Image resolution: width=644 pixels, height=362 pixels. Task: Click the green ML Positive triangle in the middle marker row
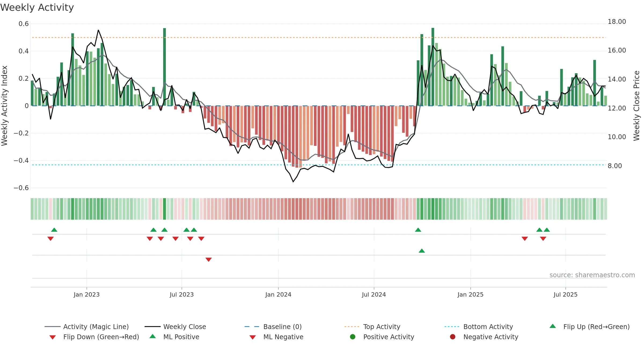pyautogui.click(x=422, y=251)
